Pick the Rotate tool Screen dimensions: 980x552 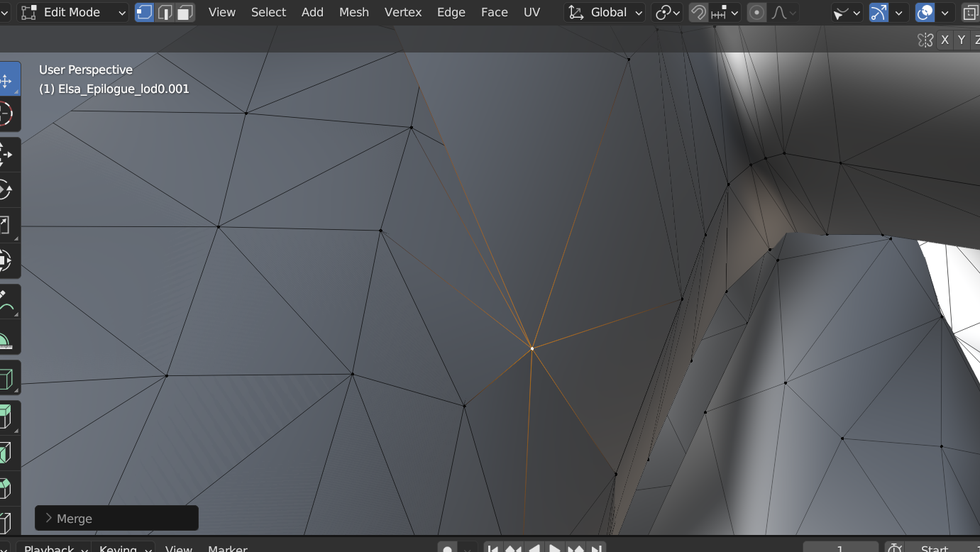[6, 190]
